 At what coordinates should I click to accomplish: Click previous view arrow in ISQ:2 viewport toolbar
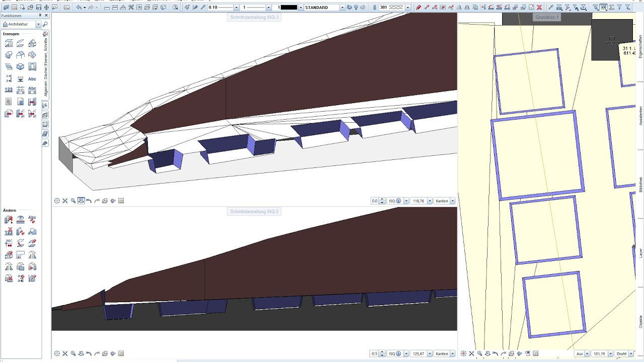(89, 353)
